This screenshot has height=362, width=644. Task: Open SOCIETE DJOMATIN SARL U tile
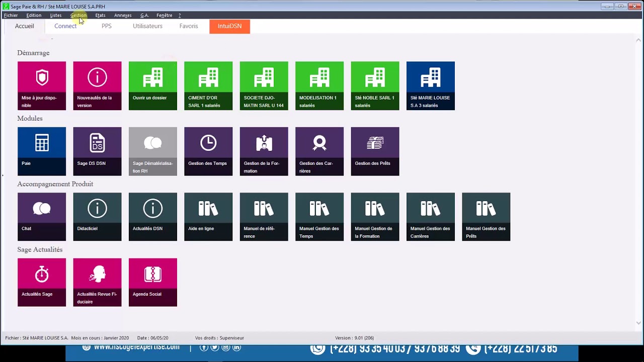[264, 85]
